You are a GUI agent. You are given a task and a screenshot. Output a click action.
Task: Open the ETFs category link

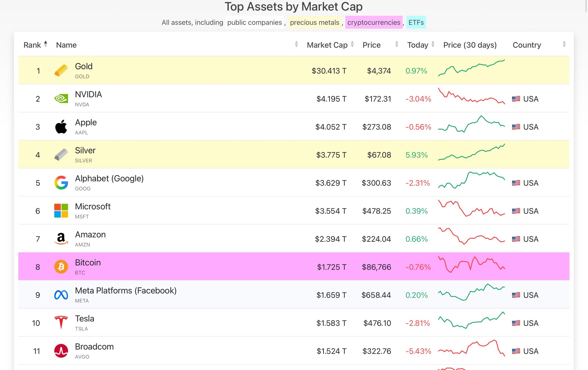tap(416, 23)
